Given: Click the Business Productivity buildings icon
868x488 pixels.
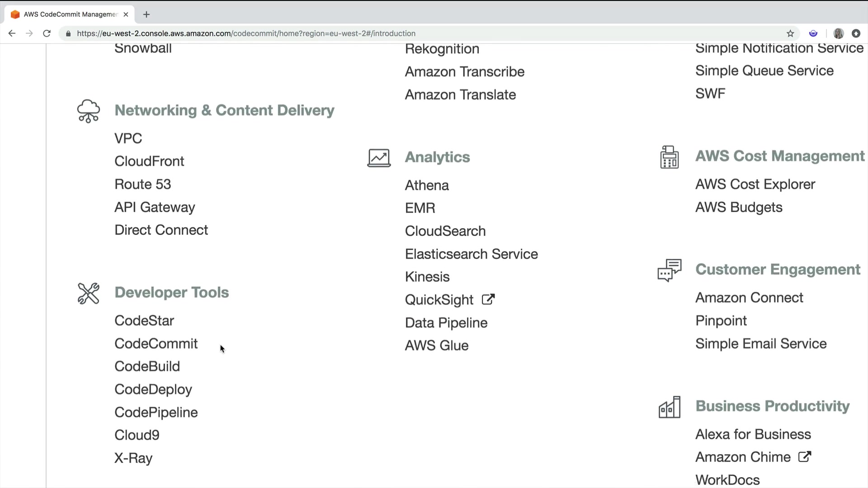Looking at the screenshot, I should (x=669, y=407).
